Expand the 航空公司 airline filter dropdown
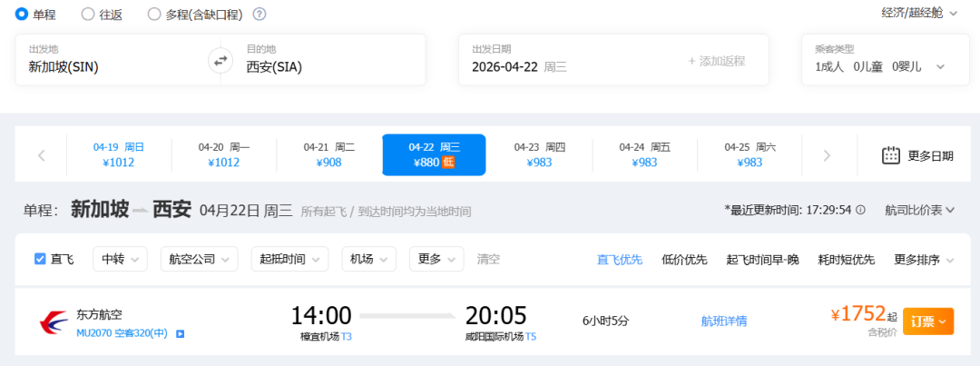 (x=199, y=259)
